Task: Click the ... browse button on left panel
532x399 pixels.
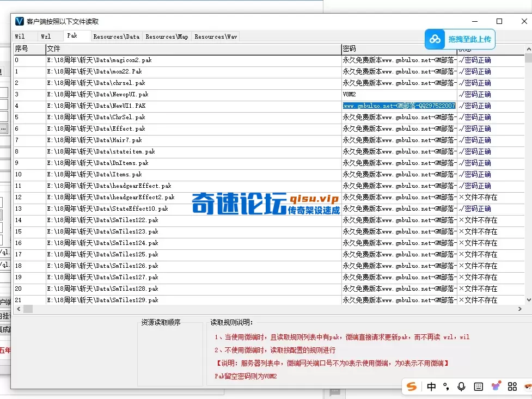Action: (4, 128)
